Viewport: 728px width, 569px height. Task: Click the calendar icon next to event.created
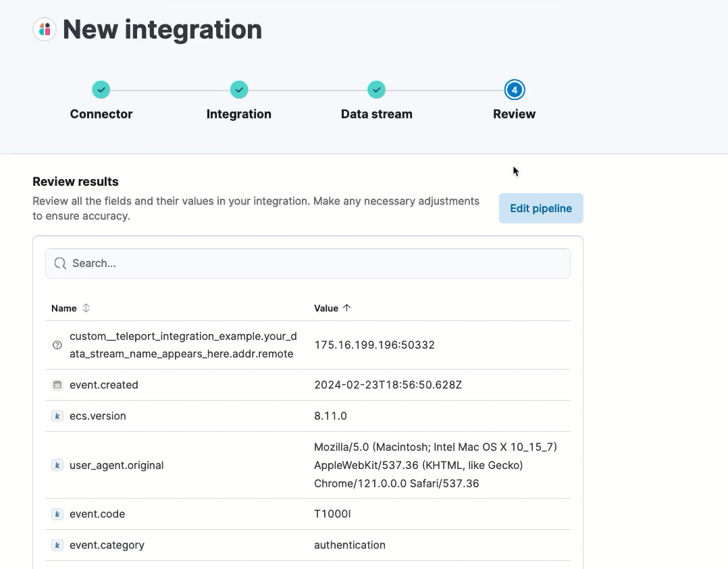(57, 385)
